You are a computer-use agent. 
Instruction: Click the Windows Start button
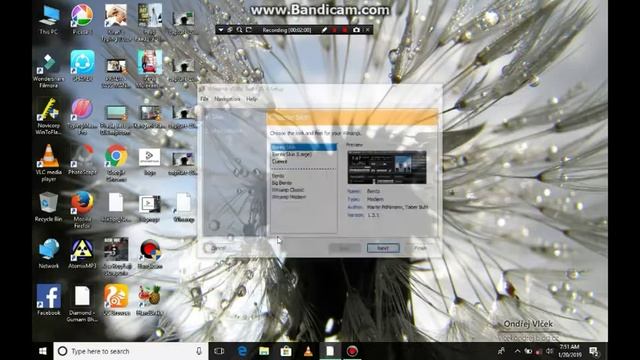[x=42, y=351]
